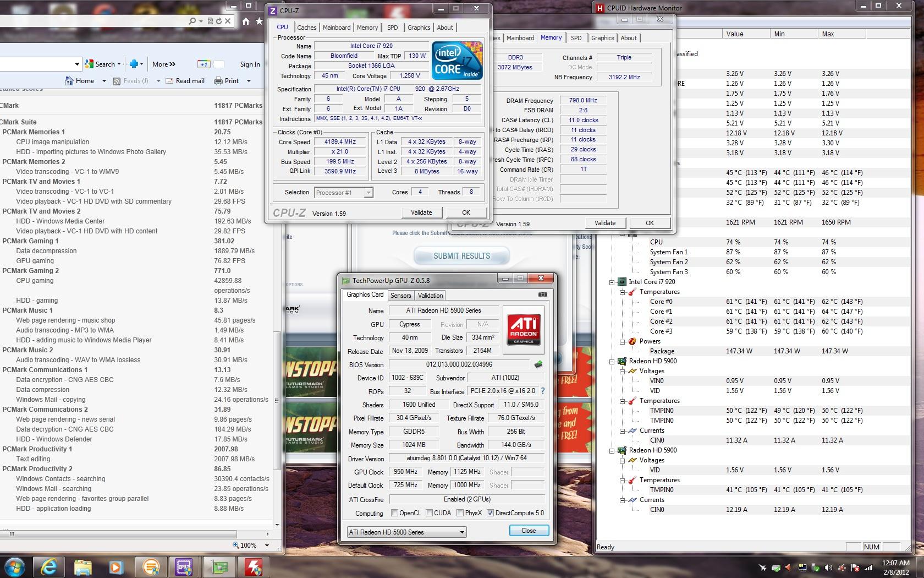The height and width of the screenshot is (578, 924).
Task: Click the More chevron on Google toolbar
Action: 164,64
